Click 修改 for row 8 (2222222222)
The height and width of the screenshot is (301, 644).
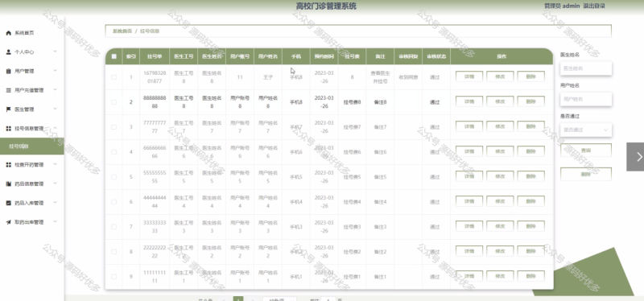(x=500, y=251)
